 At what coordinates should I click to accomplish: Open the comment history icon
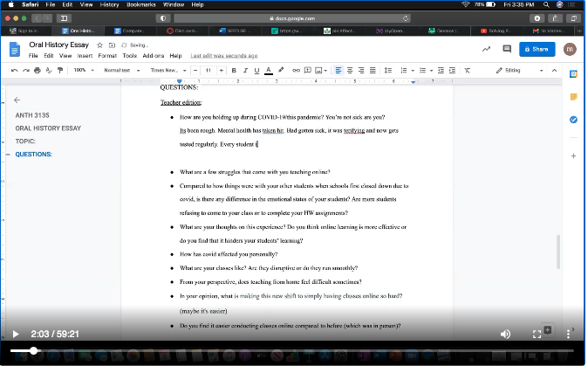(x=509, y=50)
